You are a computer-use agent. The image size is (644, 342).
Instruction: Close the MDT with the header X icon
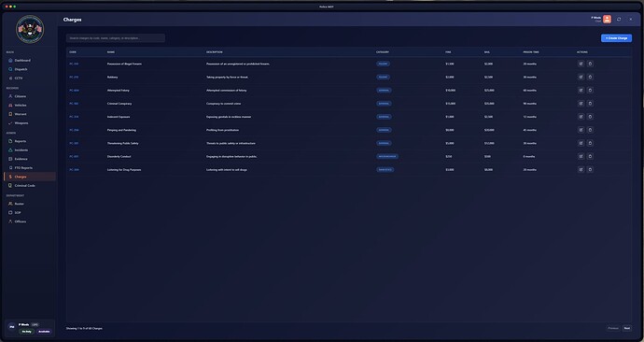[x=631, y=20]
